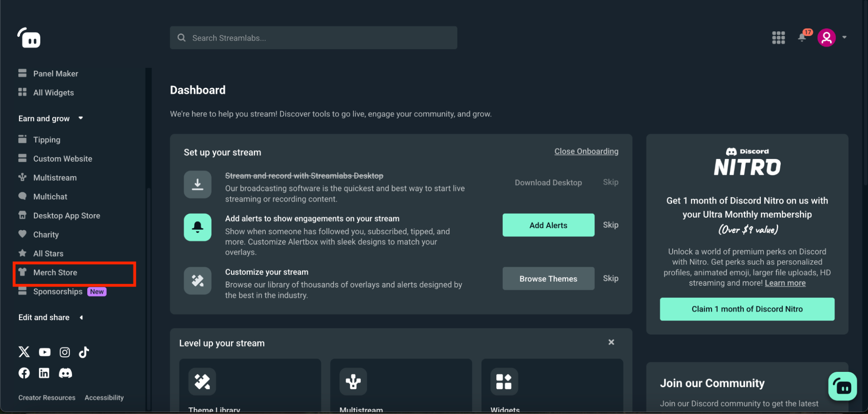Image resolution: width=868 pixels, height=414 pixels.
Task: Select the Tipping icon in the sidebar
Action: coord(23,139)
